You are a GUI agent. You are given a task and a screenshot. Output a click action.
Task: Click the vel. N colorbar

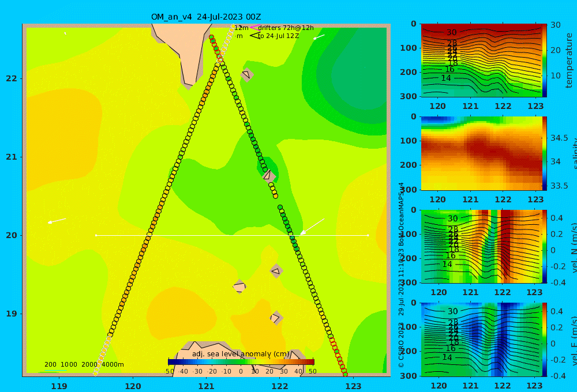(x=544, y=246)
